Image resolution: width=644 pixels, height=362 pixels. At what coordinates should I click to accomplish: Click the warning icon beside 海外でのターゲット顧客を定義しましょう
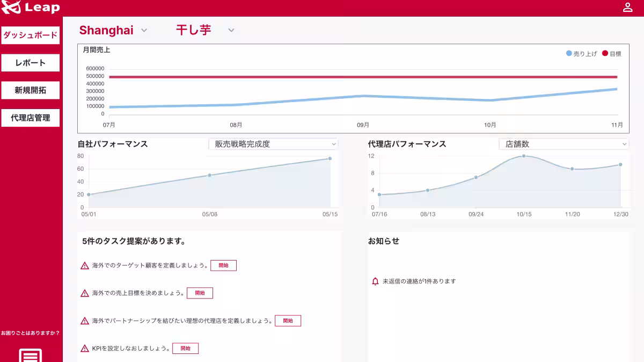tap(85, 265)
